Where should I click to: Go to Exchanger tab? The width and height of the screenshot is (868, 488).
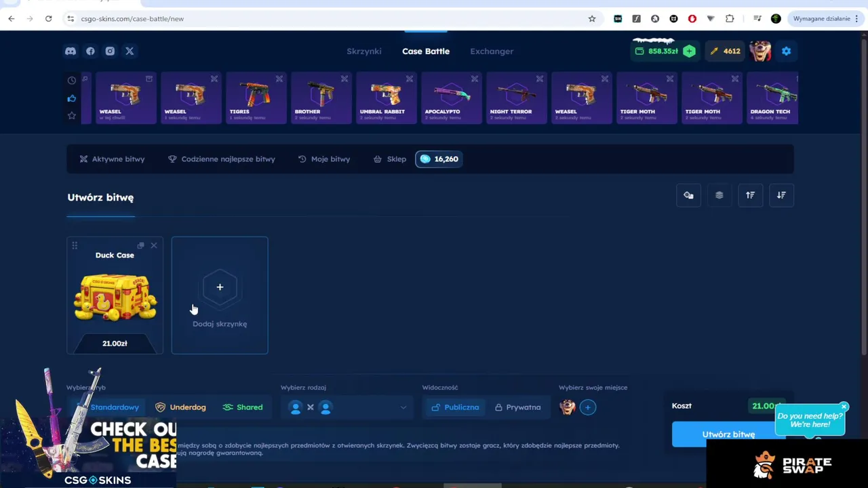(x=492, y=51)
